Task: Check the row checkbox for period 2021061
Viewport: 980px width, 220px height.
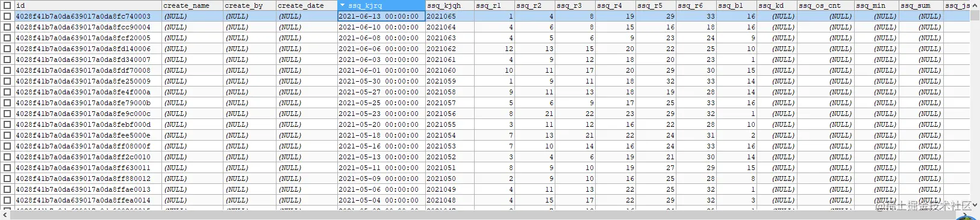Action: [x=7, y=60]
